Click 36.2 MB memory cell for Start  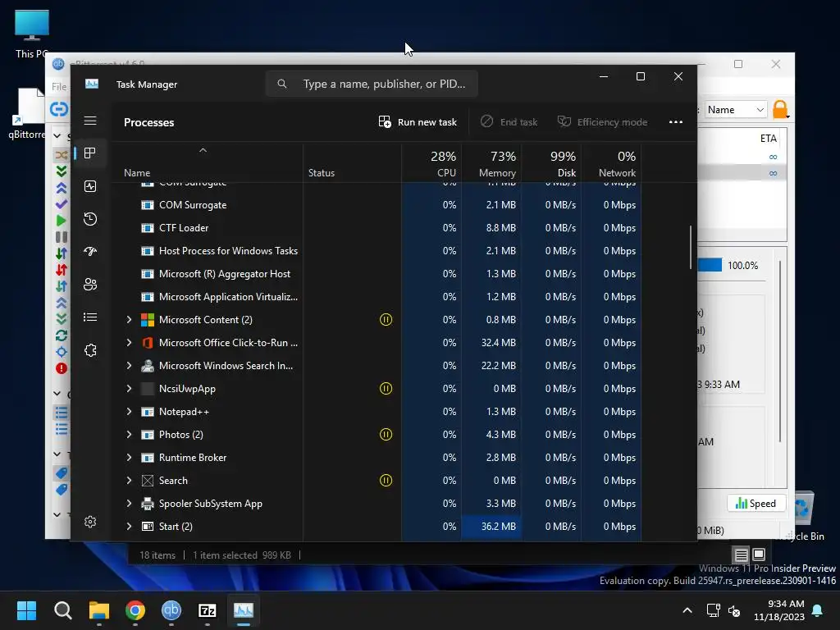point(491,527)
